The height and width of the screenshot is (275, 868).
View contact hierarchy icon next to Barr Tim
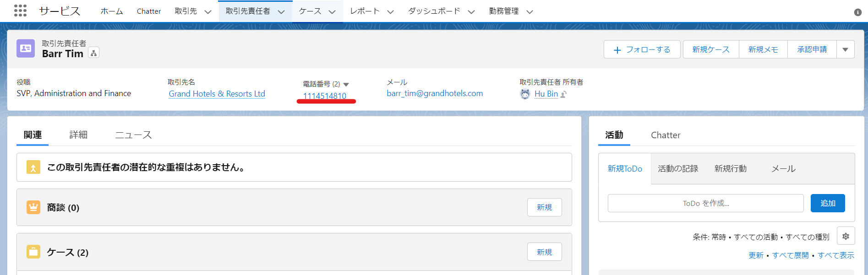(x=93, y=53)
